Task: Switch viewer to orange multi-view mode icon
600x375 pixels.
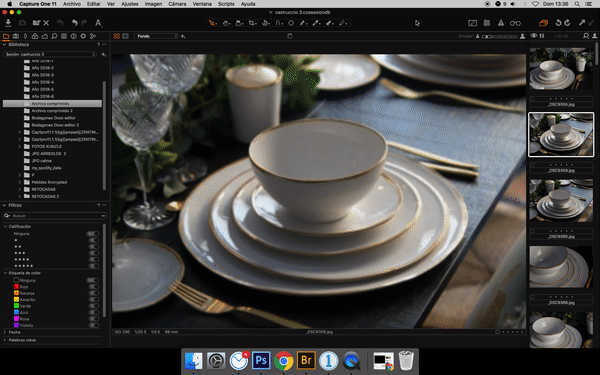Action: click(117, 36)
